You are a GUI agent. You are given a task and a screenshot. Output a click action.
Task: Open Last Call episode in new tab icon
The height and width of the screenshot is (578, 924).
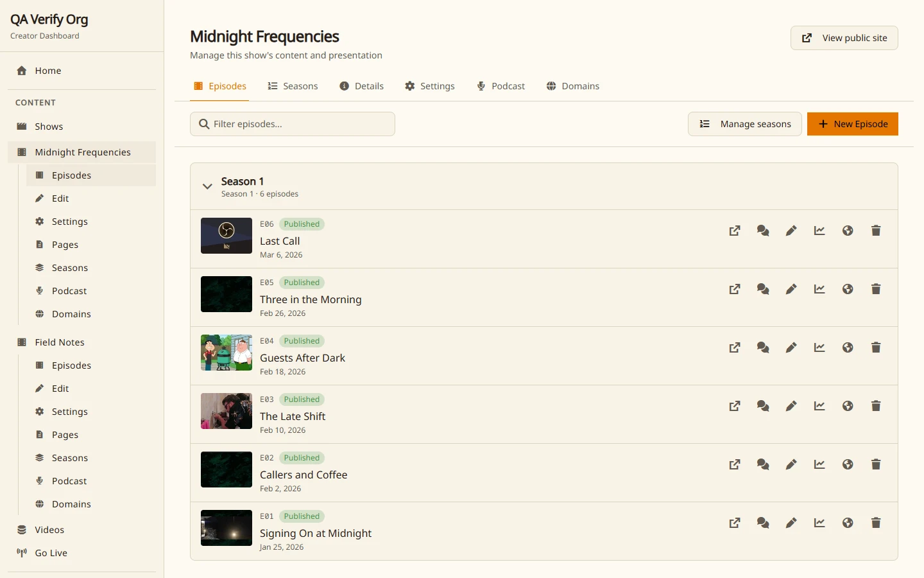pos(735,231)
